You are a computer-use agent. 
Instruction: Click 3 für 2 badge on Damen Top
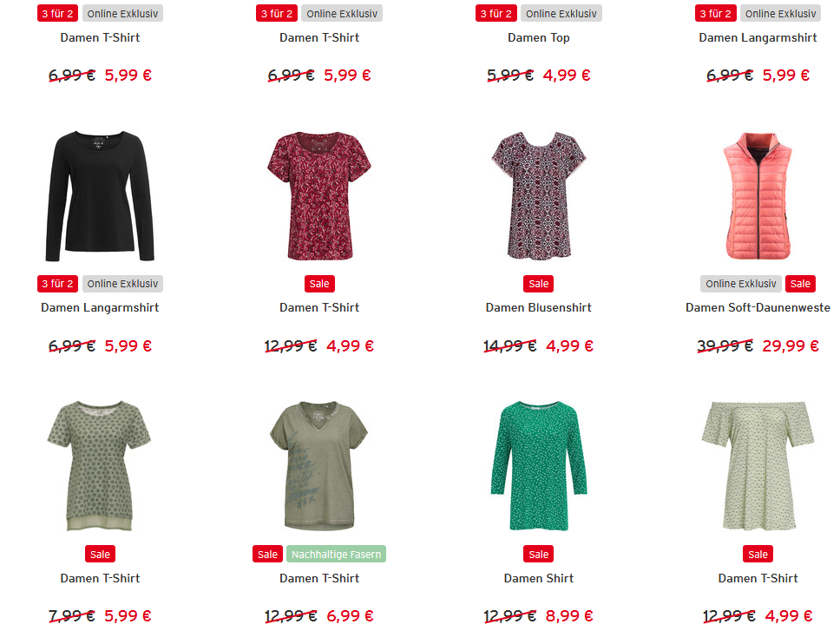(496, 13)
